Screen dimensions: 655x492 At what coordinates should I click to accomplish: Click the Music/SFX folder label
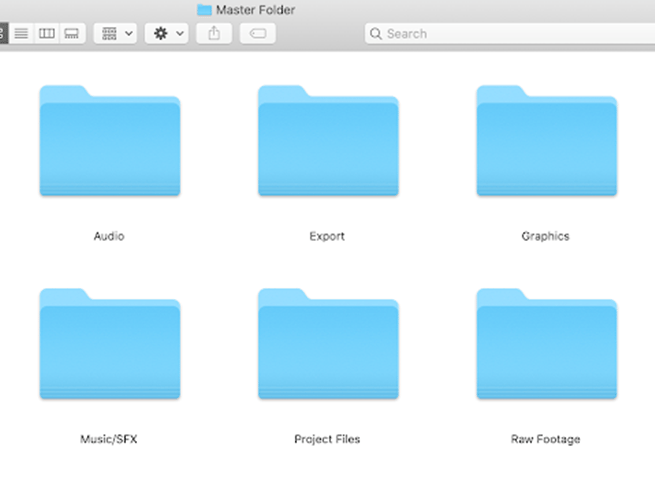point(109,439)
